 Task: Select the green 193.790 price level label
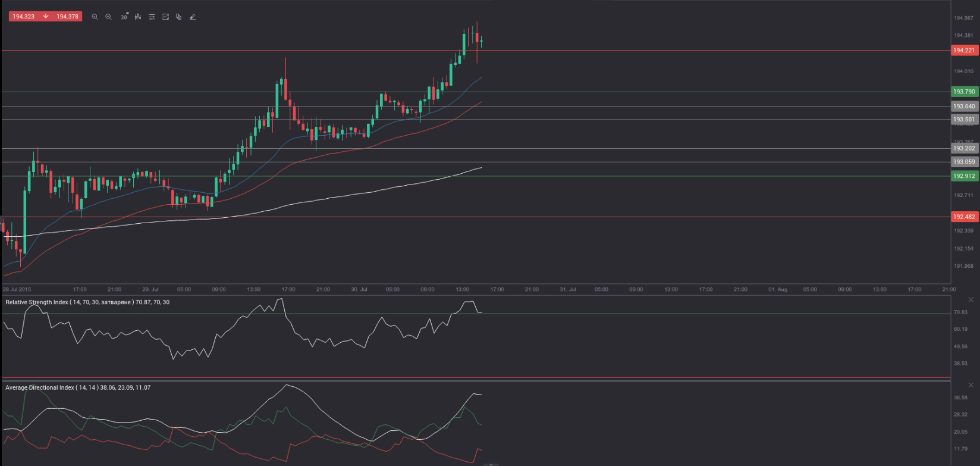point(964,92)
